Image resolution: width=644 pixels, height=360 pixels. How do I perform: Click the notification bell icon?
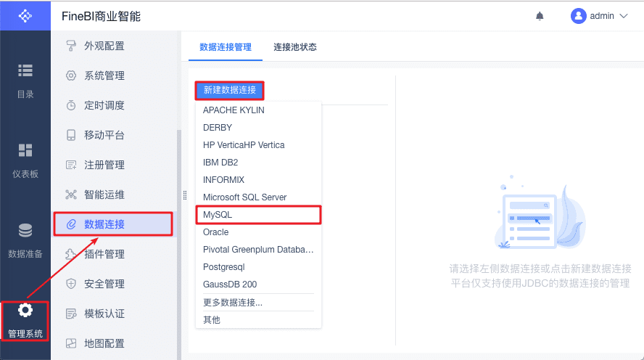tap(540, 16)
